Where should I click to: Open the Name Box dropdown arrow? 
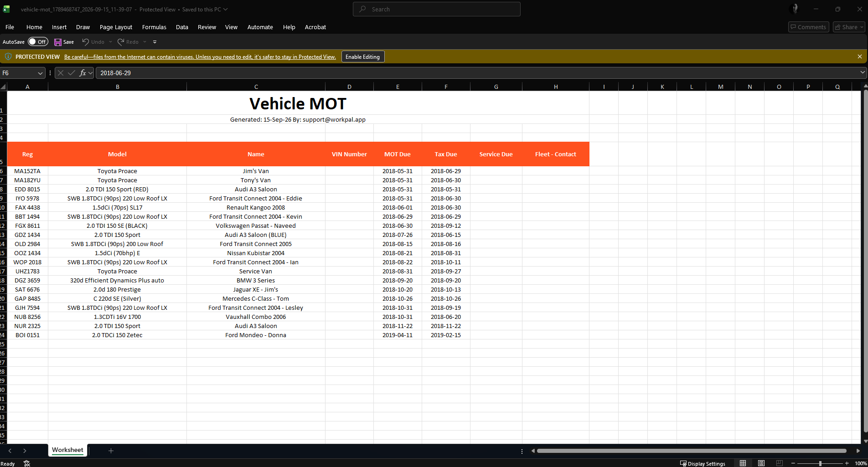[40, 73]
